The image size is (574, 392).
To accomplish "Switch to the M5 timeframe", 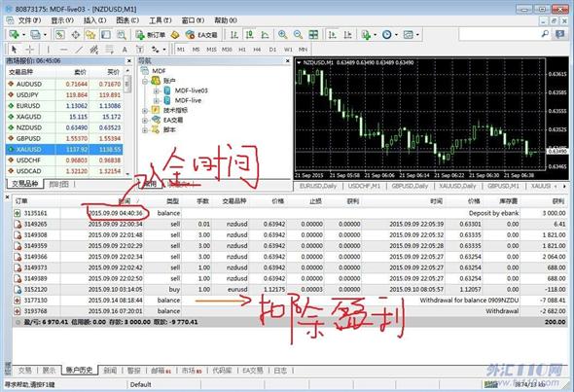I will pos(197,49).
